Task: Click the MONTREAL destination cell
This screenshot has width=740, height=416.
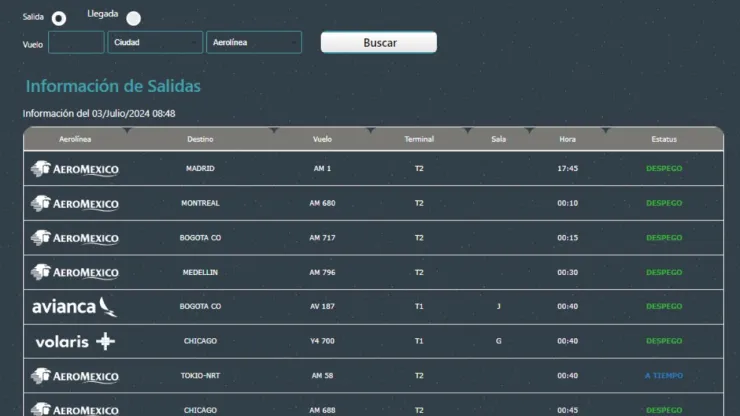Action: tap(200, 203)
